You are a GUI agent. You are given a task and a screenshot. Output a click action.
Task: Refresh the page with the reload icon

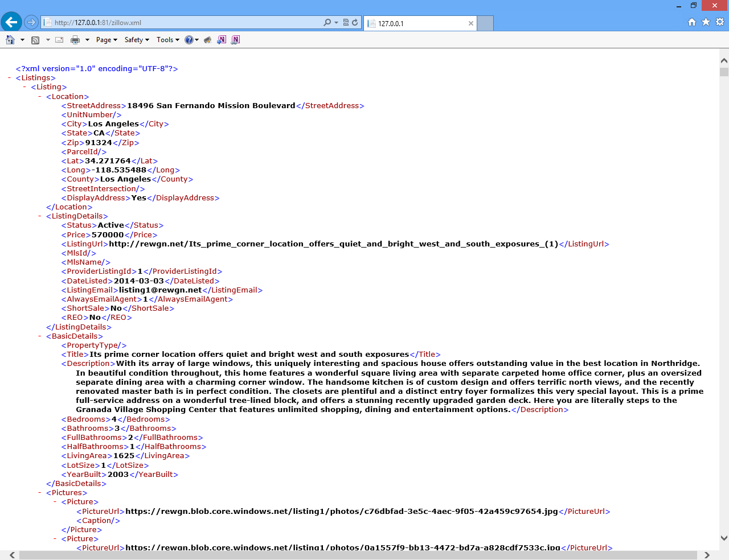click(355, 23)
